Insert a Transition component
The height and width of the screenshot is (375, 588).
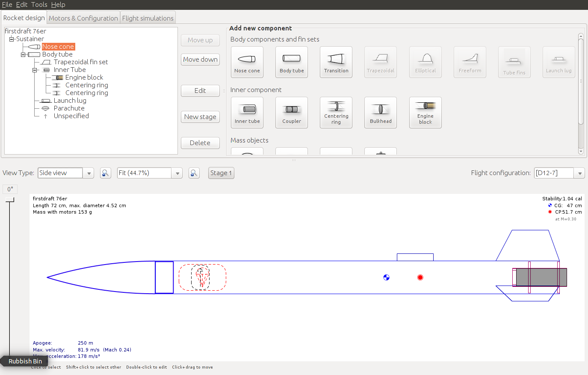[x=336, y=62]
